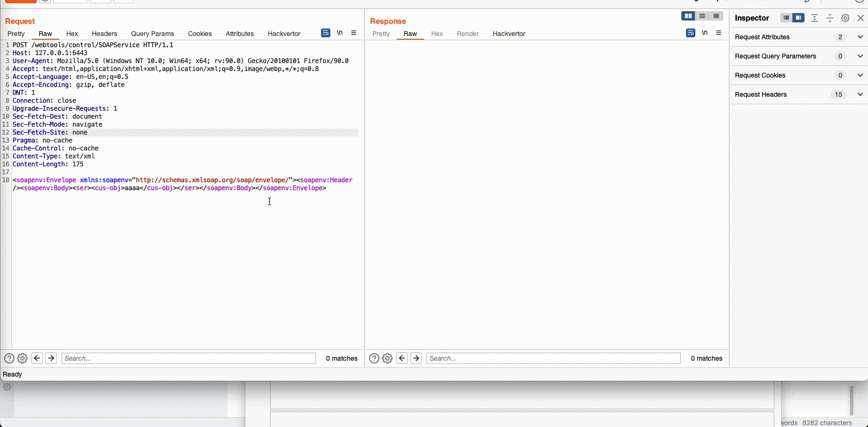868x427 pixels.
Task: Select the Response Raw tab
Action: 410,34
